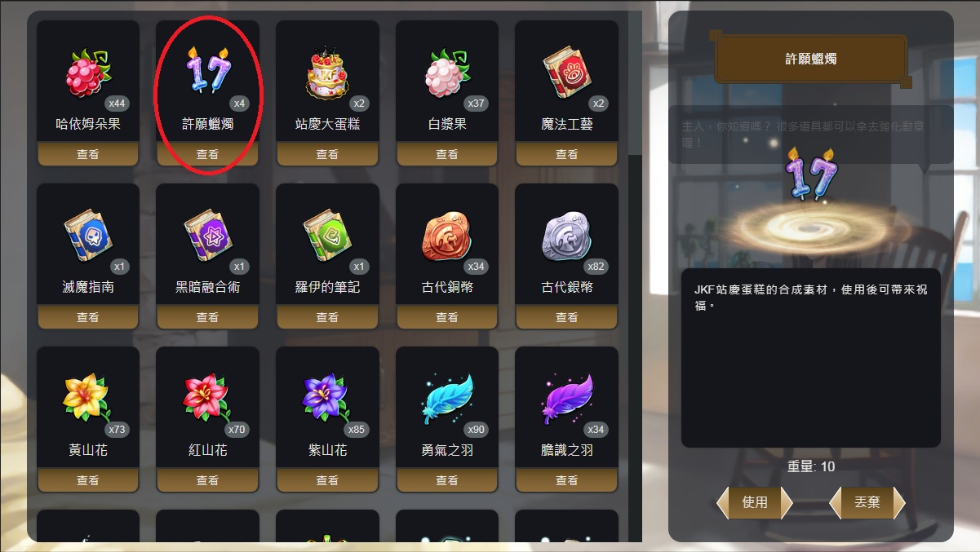The height and width of the screenshot is (552, 980).
Task: Click 丟棄 button to discard item
Action: (867, 502)
